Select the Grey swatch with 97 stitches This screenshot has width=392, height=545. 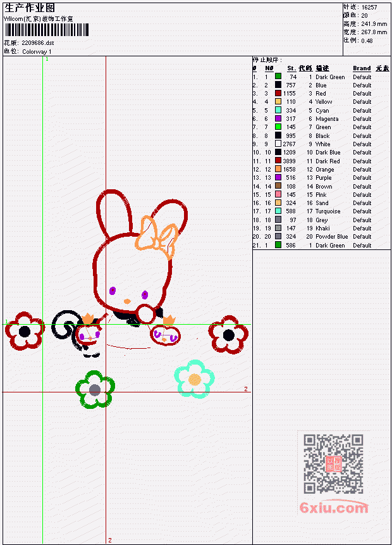coord(278,220)
